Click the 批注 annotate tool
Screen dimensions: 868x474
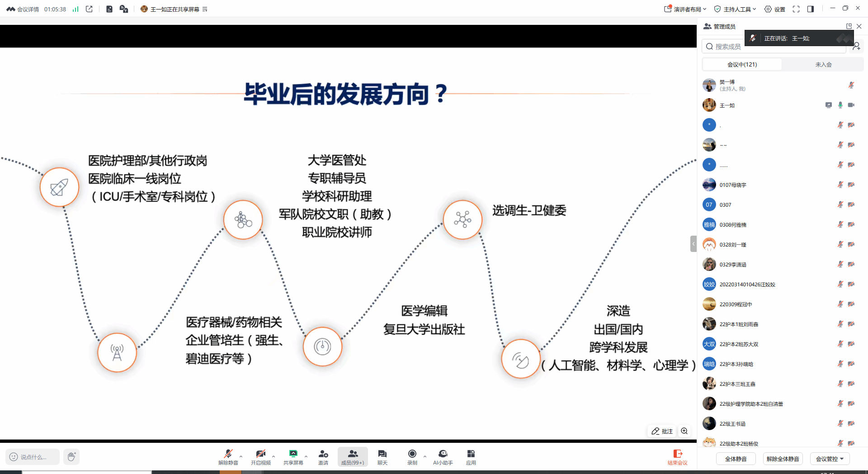coord(662,431)
